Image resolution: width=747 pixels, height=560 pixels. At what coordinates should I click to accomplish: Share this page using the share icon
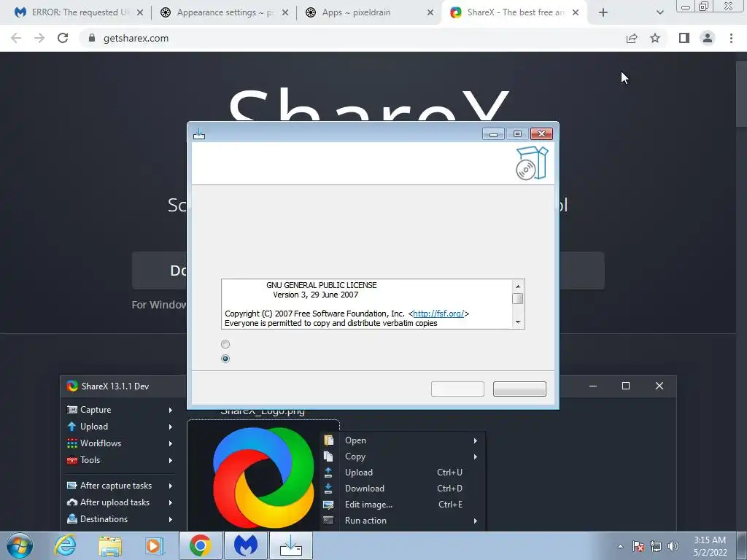pos(632,38)
